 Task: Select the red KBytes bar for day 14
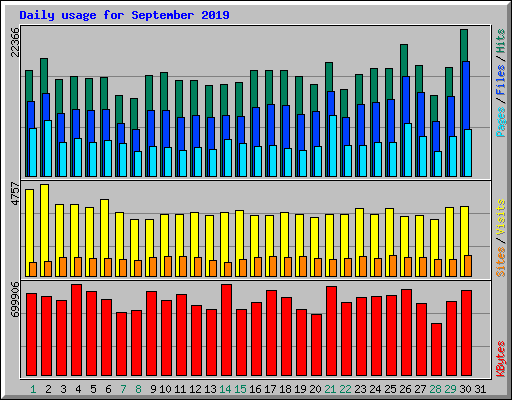click(226, 330)
